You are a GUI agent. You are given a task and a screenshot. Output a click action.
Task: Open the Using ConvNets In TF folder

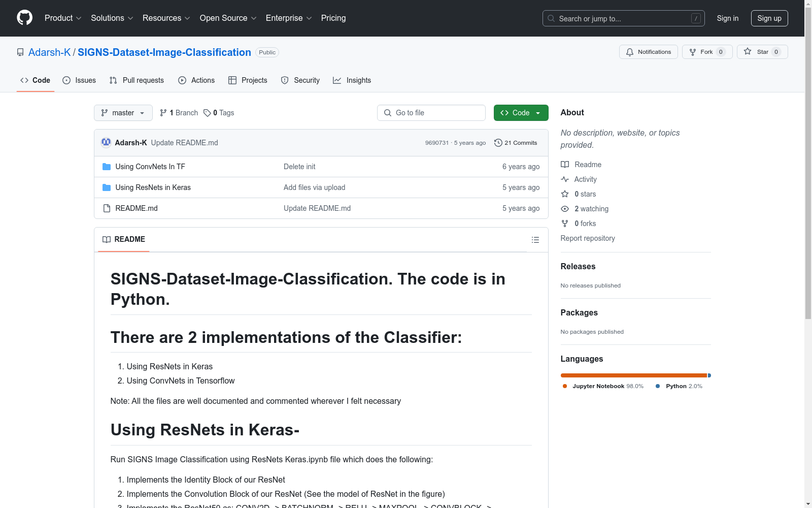[x=150, y=167]
